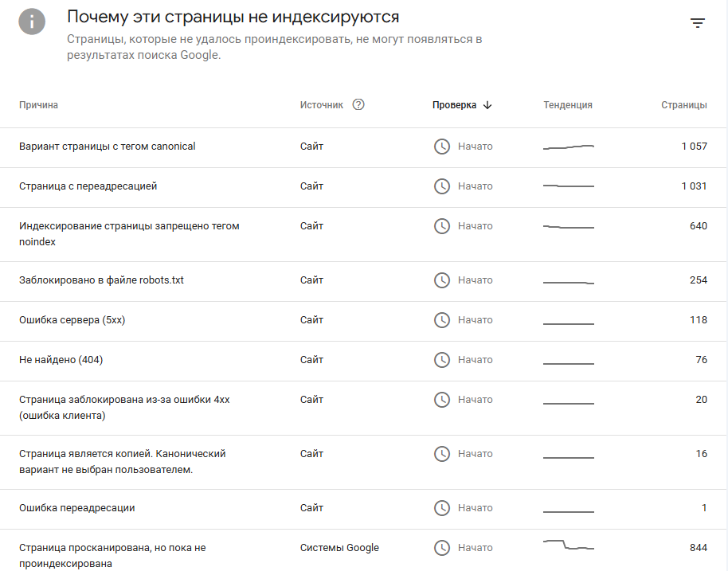Screen dimensions: 728x571
Task: Click the Причина column header
Action: [x=38, y=105]
